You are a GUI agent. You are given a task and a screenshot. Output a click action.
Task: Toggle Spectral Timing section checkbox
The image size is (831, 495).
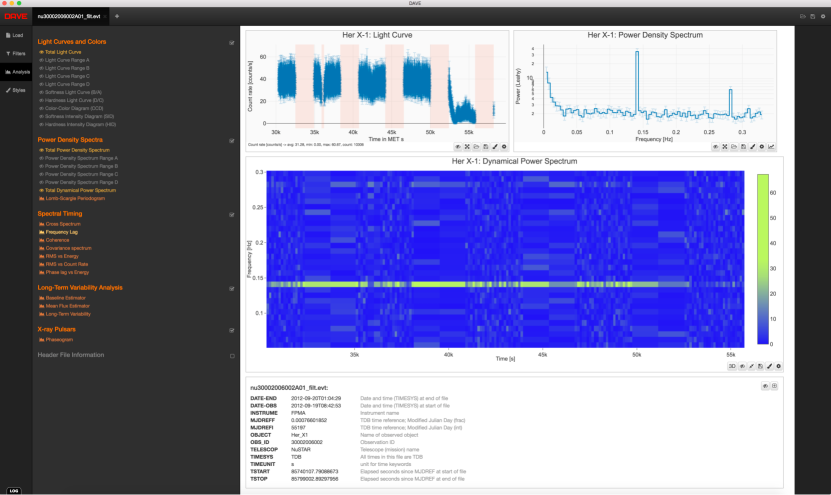(232, 215)
